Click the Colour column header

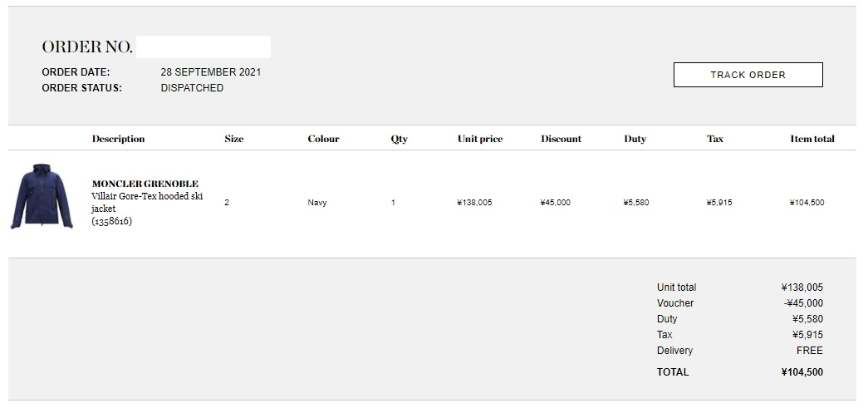click(x=324, y=139)
